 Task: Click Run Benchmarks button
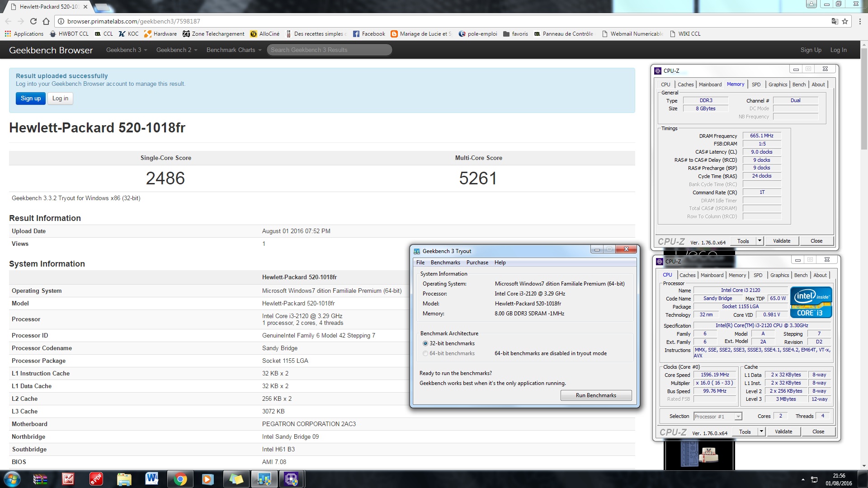(596, 395)
